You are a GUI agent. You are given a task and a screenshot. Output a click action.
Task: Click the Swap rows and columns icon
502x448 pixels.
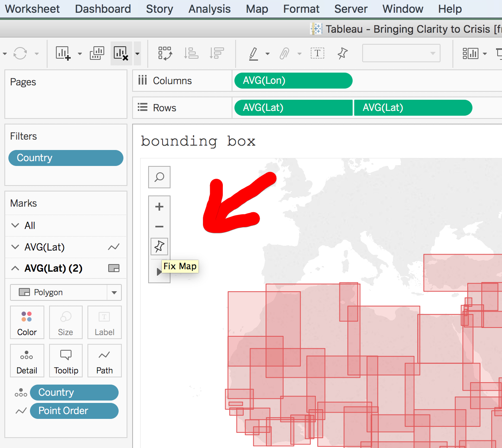click(x=165, y=53)
